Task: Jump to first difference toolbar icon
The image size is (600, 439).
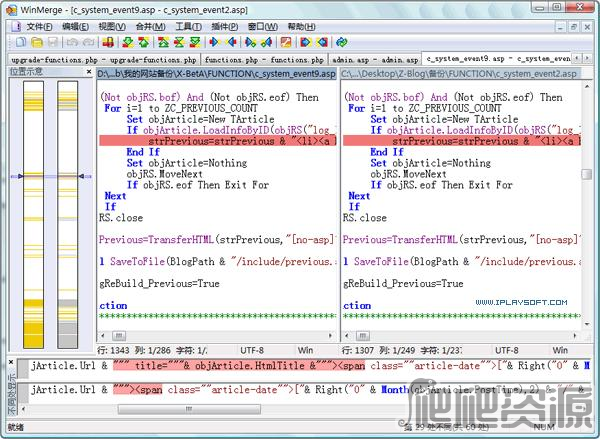Action: pos(162,43)
